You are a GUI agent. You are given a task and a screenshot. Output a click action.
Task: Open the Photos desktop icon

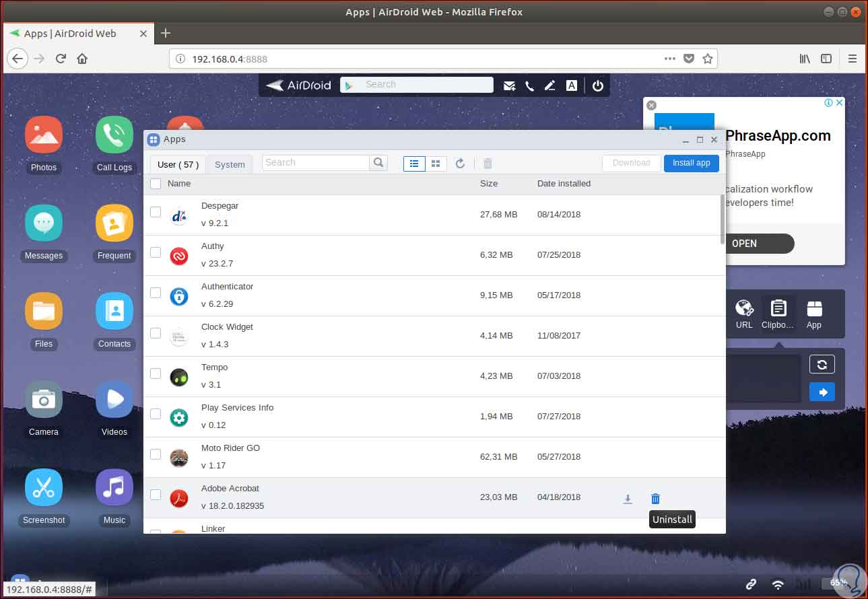coord(44,135)
